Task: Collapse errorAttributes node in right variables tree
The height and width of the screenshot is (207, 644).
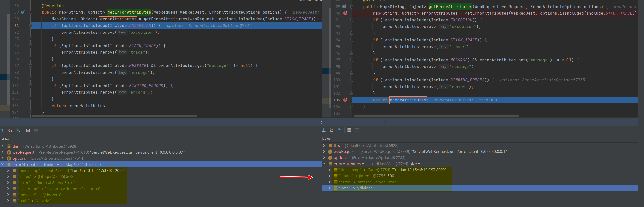Action: click(x=324, y=164)
